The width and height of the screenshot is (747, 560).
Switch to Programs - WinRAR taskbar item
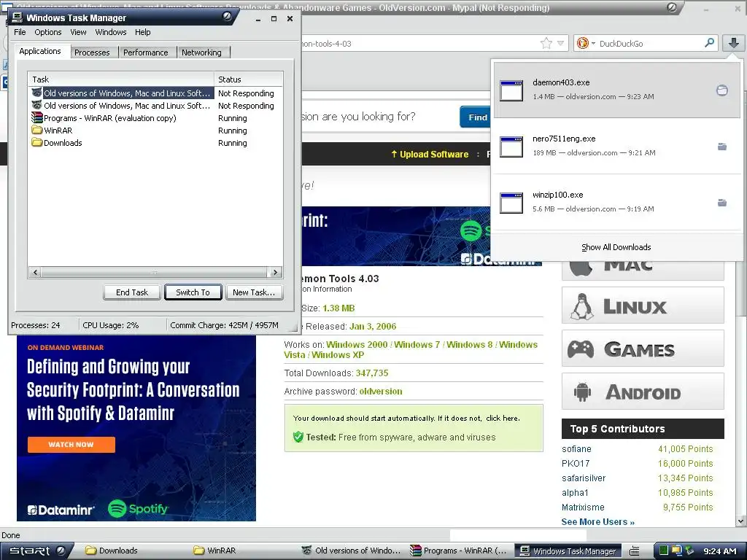pyautogui.click(x=460, y=551)
